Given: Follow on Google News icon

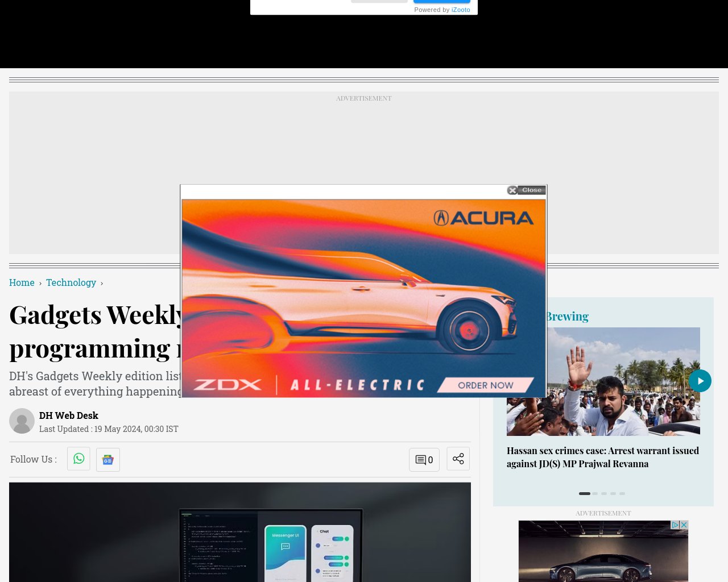Looking at the screenshot, I should tap(108, 460).
